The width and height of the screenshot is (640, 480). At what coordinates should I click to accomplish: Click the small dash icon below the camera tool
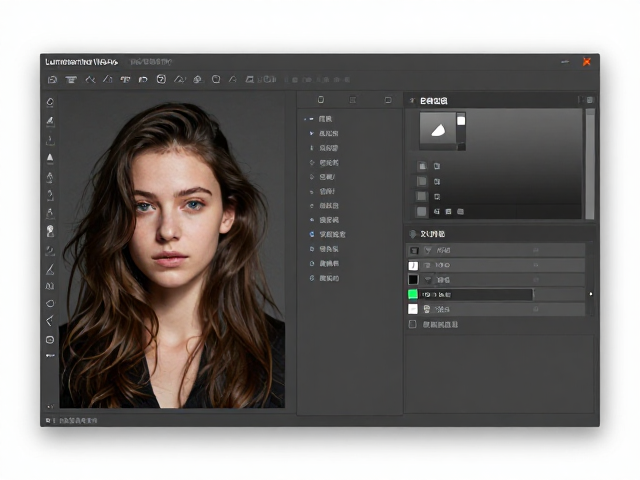pyautogui.click(x=50, y=356)
